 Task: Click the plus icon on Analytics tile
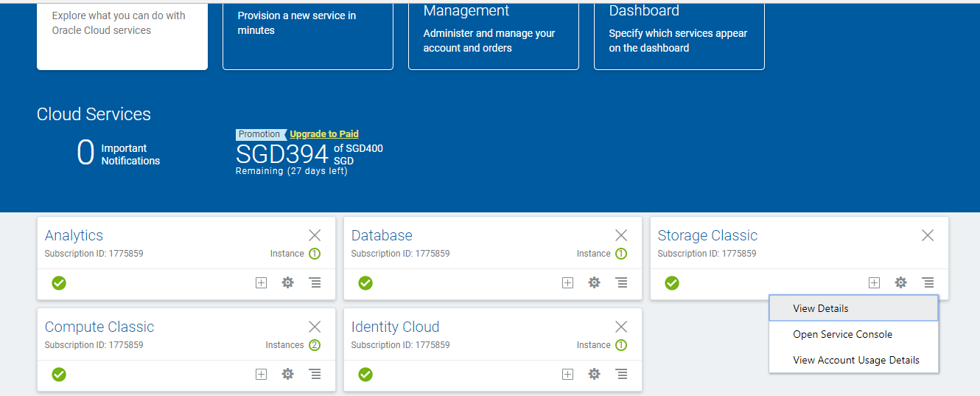pyautogui.click(x=261, y=282)
